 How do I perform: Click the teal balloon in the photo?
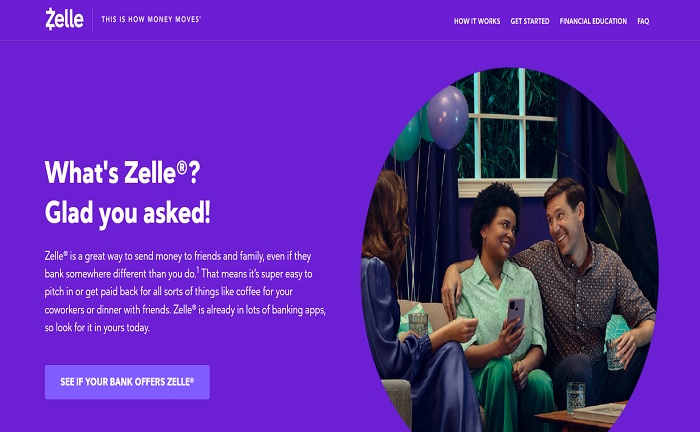point(407,138)
